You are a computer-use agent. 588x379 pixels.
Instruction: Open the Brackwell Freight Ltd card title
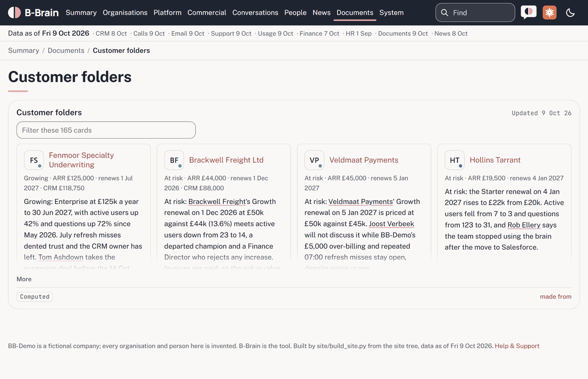click(x=226, y=160)
